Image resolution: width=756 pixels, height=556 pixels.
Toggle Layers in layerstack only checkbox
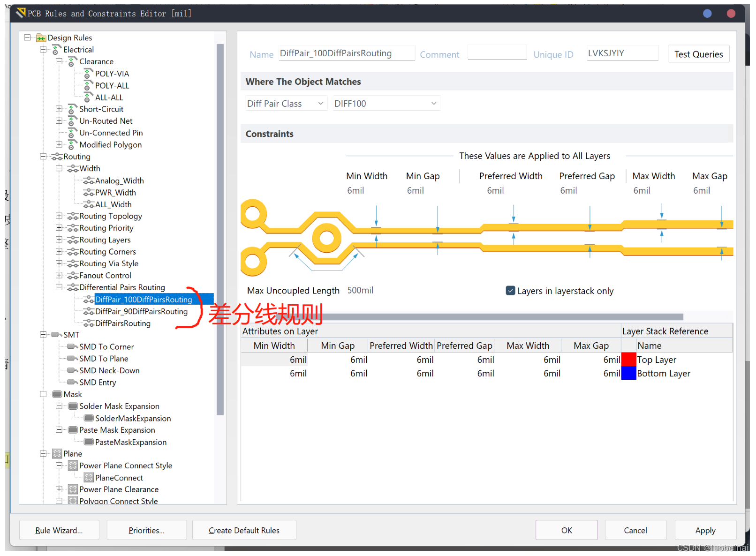[510, 291]
